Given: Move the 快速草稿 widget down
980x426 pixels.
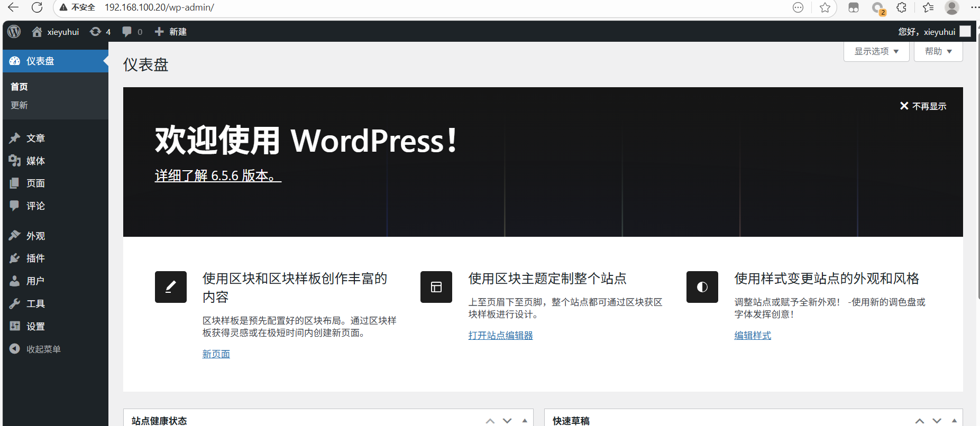Looking at the screenshot, I should [x=937, y=421].
